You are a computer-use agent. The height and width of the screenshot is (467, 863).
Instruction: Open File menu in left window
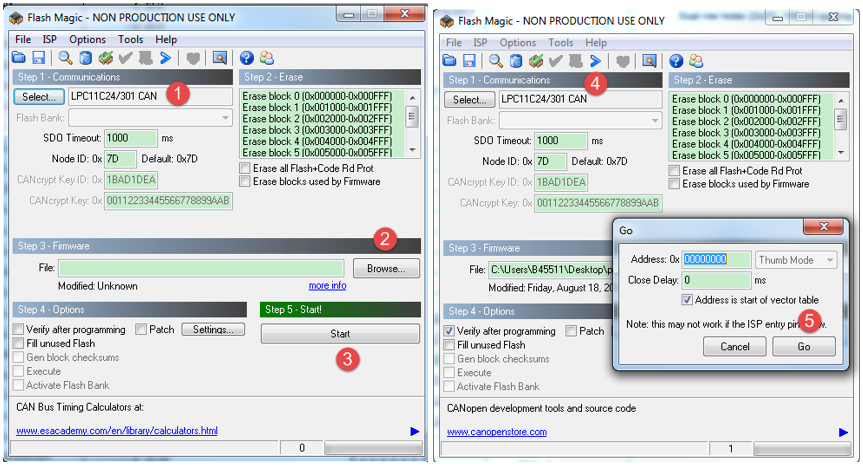coord(23,39)
